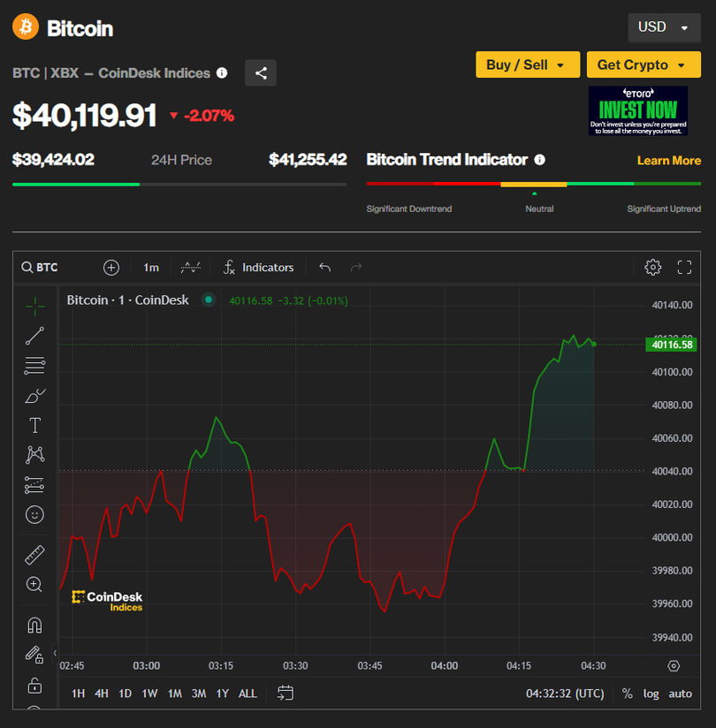Toggle the magnet snap mode
716x728 pixels.
(34, 626)
